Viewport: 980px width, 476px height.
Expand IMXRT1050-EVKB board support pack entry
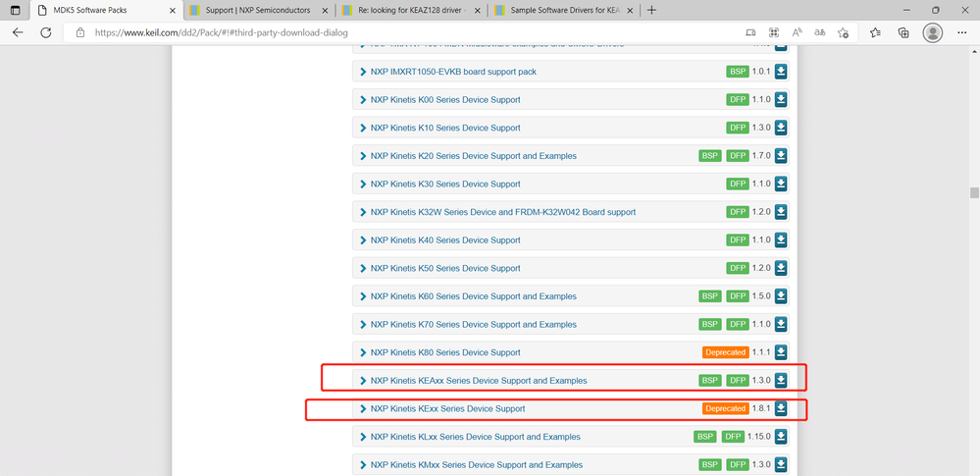[363, 72]
